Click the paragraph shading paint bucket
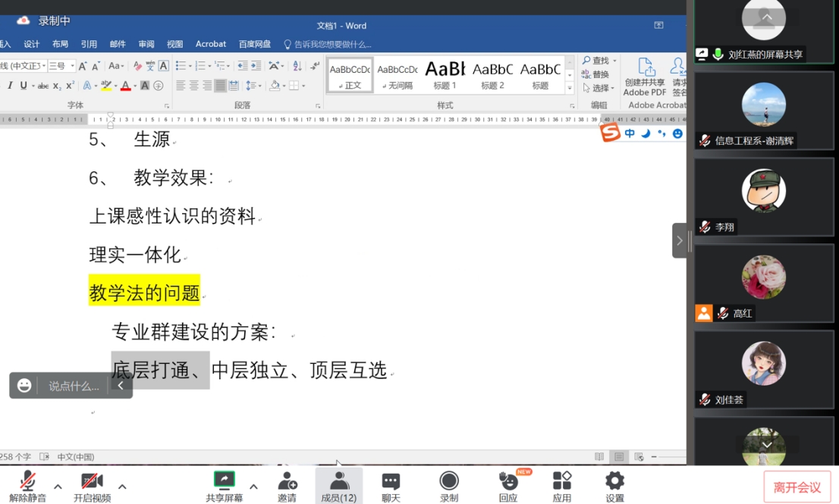 point(275,86)
